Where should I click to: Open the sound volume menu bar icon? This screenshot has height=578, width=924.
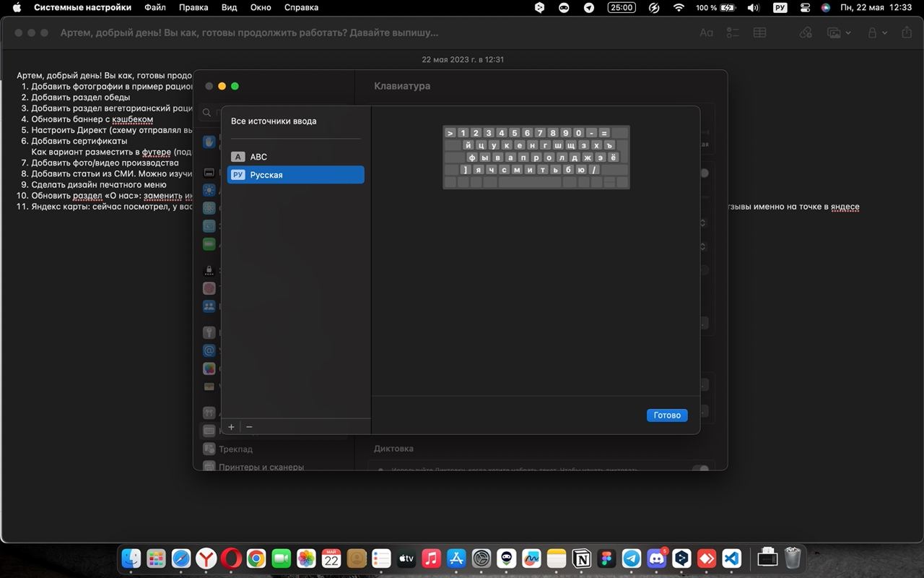pyautogui.click(x=753, y=7)
